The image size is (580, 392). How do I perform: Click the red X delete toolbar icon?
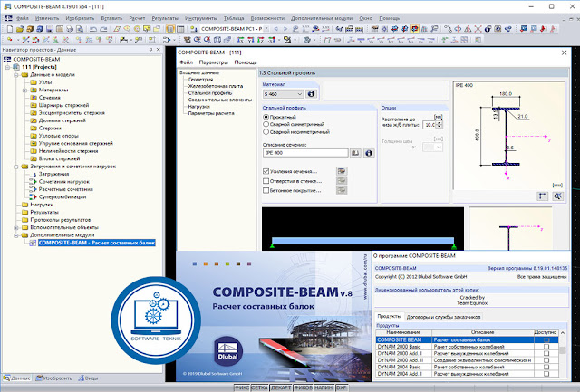click(x=478, y=28)
